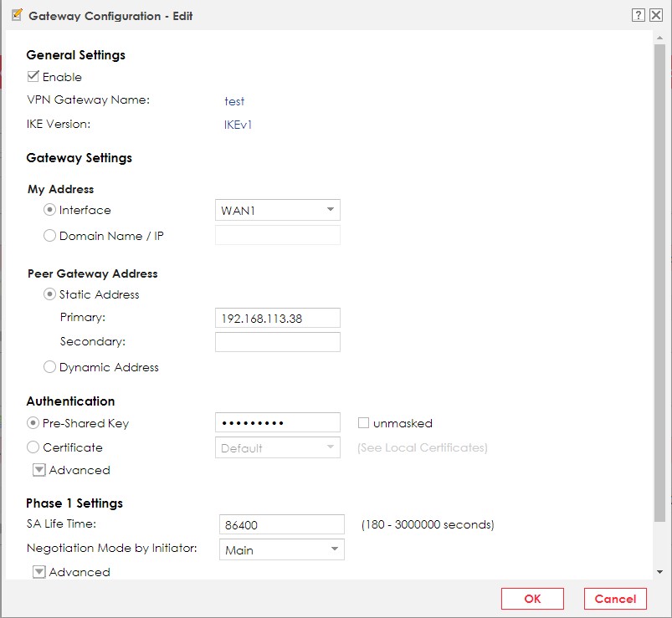
Task: Click the scrollbar down arrow
Action: 659,572
